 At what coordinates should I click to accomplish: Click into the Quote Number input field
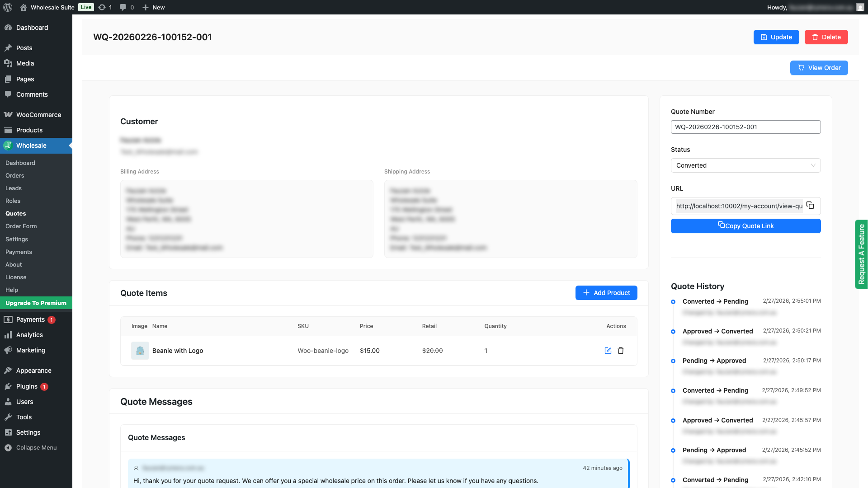coord(745,127)
